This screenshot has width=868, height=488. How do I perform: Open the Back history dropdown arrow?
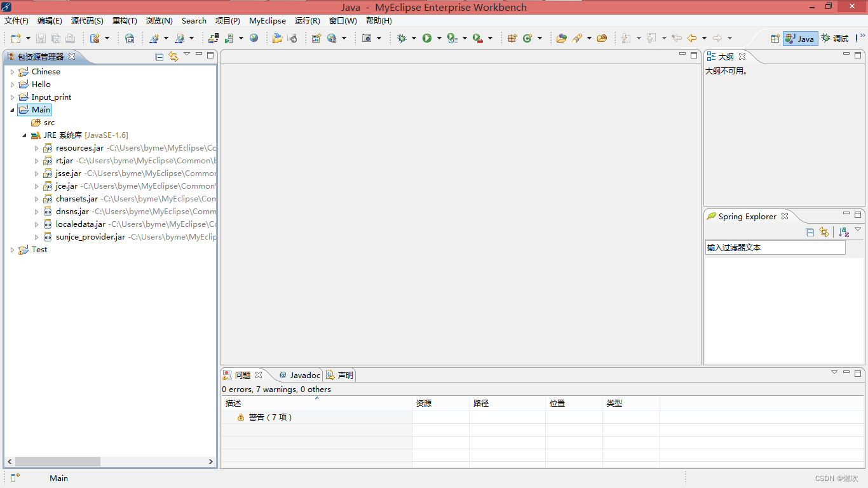tap(704, 38)
